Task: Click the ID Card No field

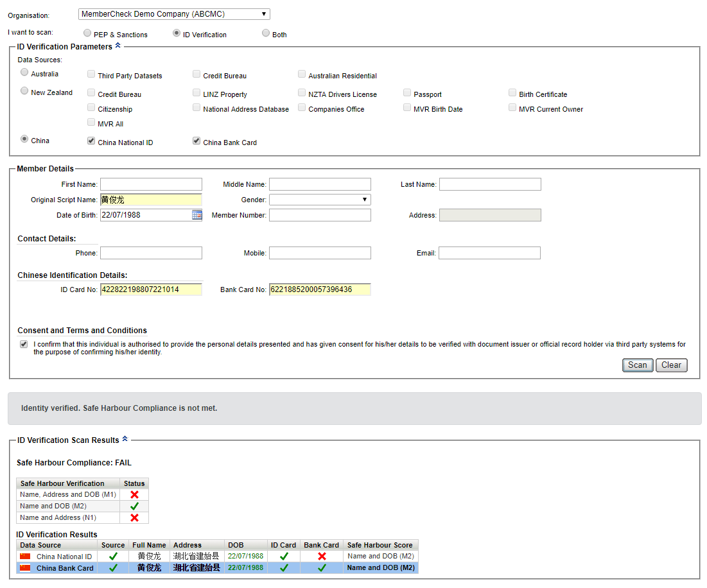Action: coord(151,290)
